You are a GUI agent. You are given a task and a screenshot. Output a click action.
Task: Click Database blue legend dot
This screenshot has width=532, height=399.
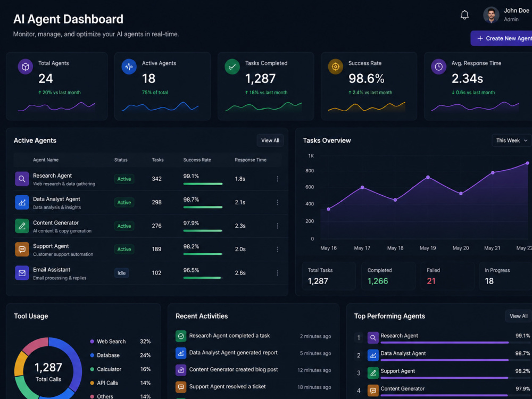coord(92,355)
